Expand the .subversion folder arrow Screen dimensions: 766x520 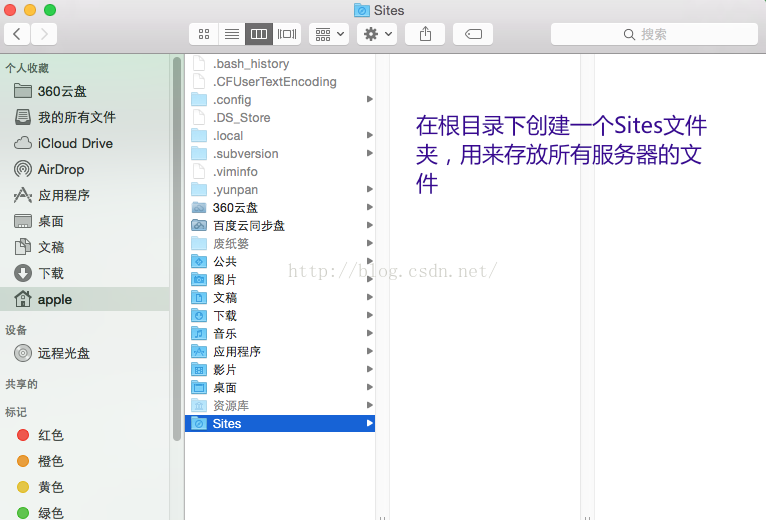pos(370,153)
